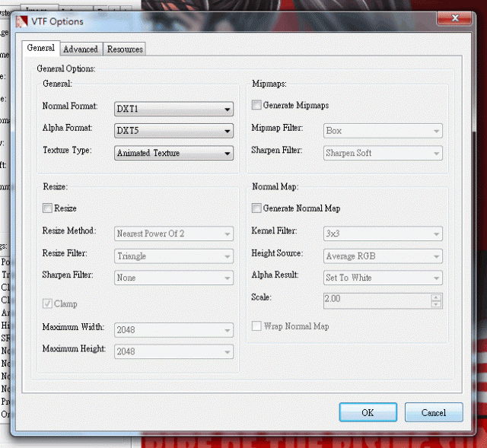487x448 pixels.
Task: Click the Kernel Filter label text
Action: pos(274,230)
